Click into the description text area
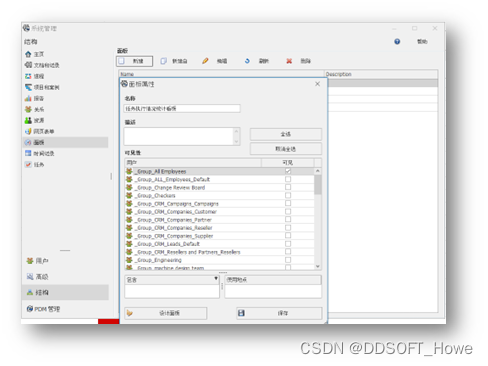The width and height of the screenshot is (488, 366). tap(179, 136)
